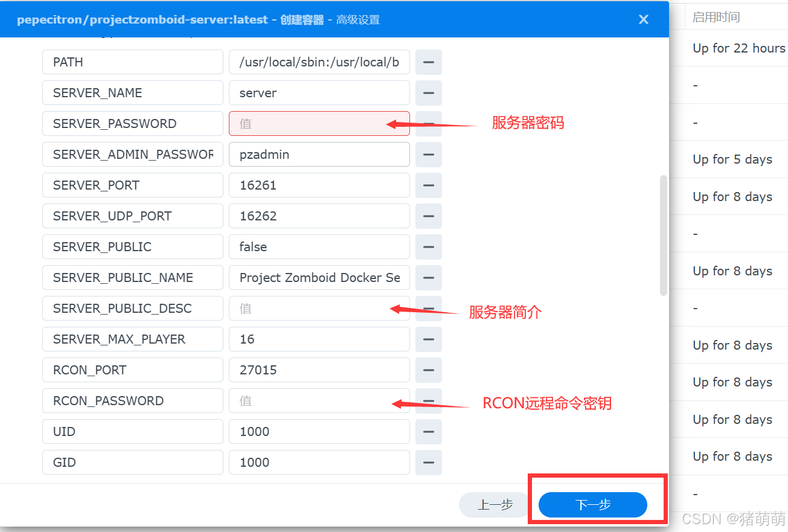The height and width of the screenshot is (532, 788).
Task: Edit the GID variable name field
Action: point(133,463)
